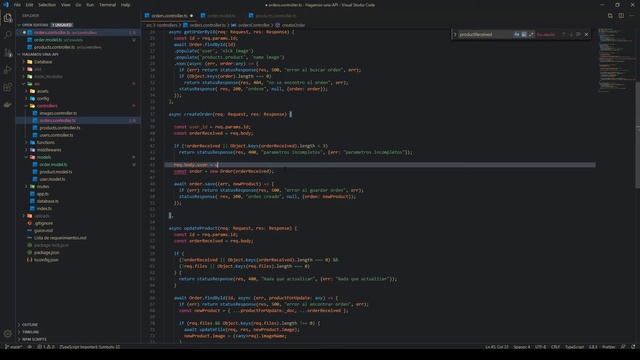This screenshot has height=360, width=640.
Task: Open index.ts in the file tree
Action: [x=44, y=209]
